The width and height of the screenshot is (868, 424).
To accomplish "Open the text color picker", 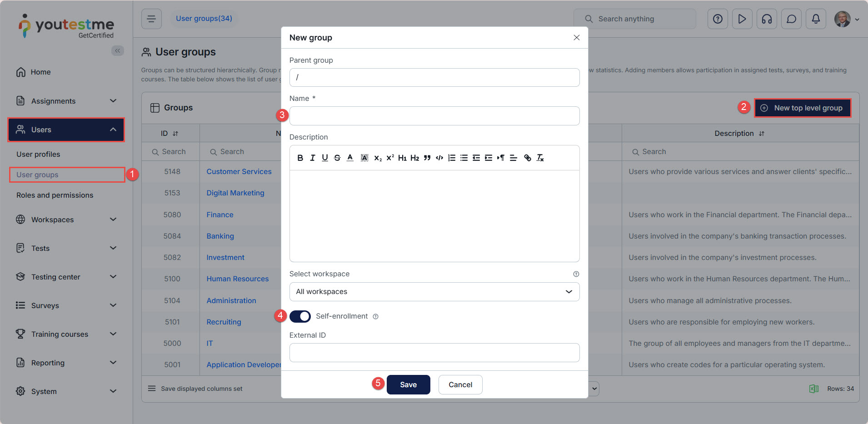I will click(350, 158).
